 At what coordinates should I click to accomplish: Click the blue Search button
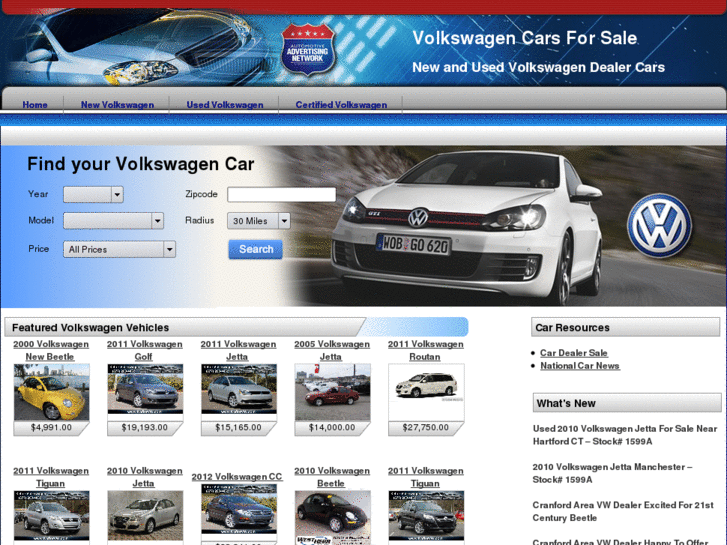255,249
